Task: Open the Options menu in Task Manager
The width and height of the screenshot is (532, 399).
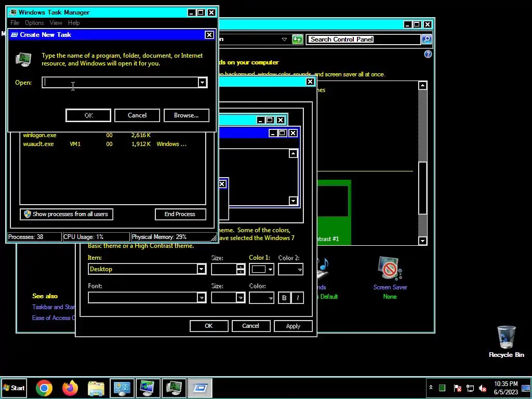Action: (x=34, y=23)
